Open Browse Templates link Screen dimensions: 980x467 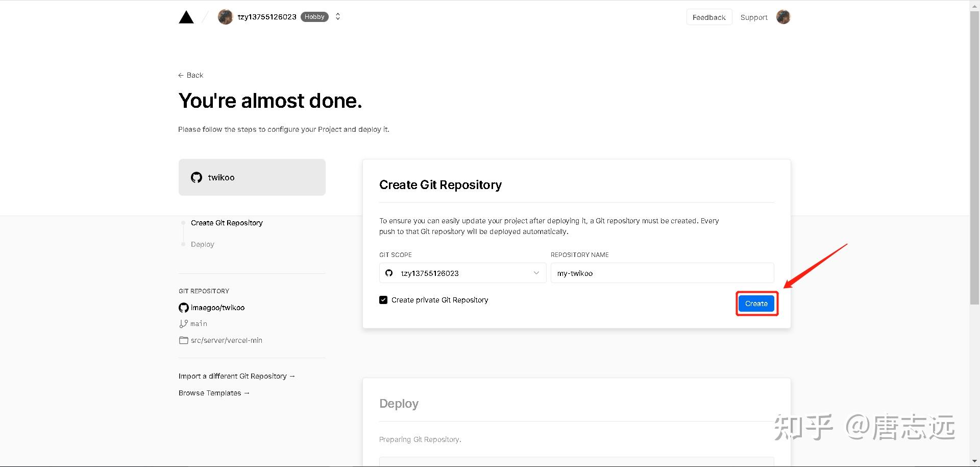[x=214, y=393]
